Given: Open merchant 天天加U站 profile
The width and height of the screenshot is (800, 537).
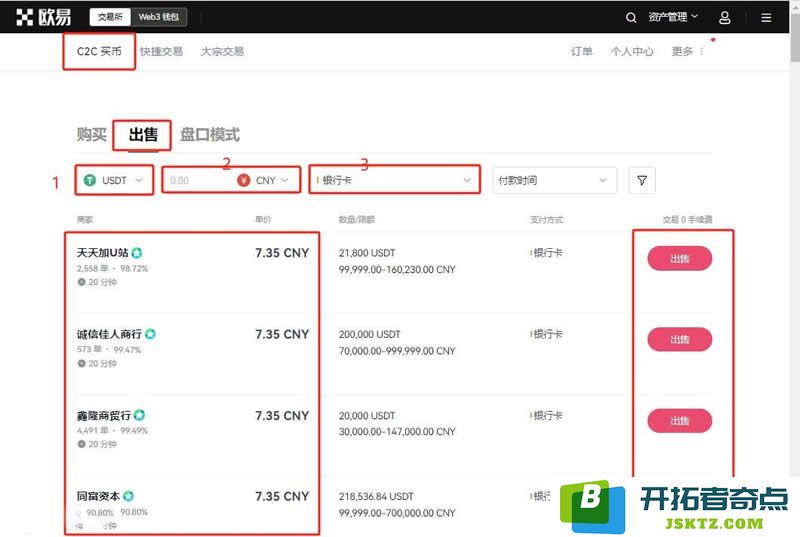Looking at the screenshot, I should (103, 252).
